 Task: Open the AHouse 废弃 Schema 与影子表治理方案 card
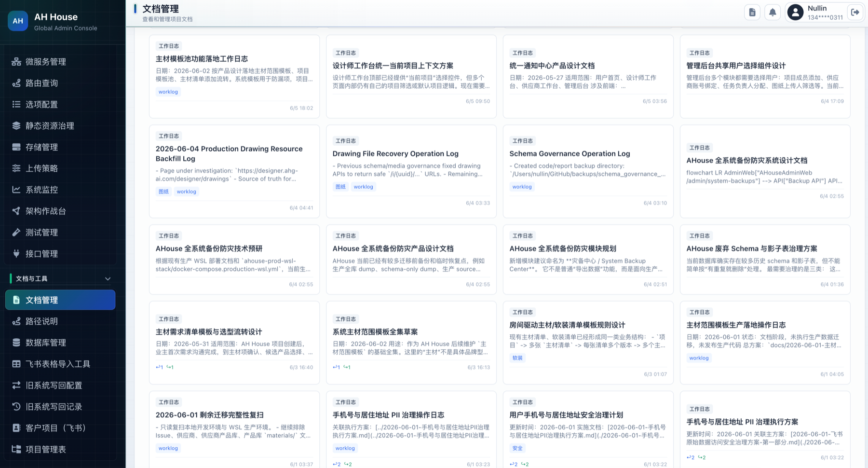tap(765, 259)
